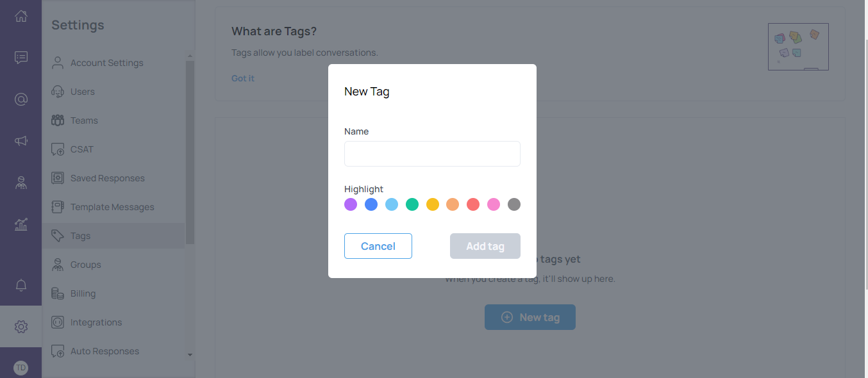Image resolution: width=868 pixels, height=378 pixels.
Task: Click the notifications bell icon
Action: point(21,285)
